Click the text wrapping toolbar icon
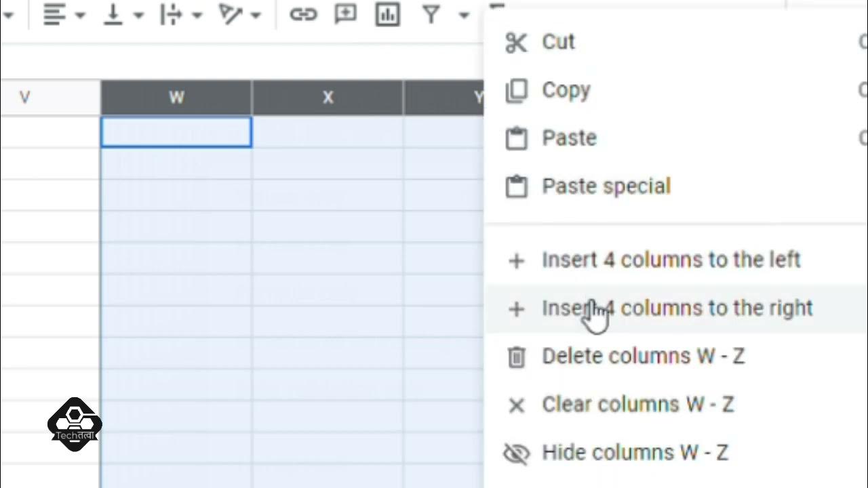Image resolution: width=868 pixels, height=488 pixels. coord(171,14)
